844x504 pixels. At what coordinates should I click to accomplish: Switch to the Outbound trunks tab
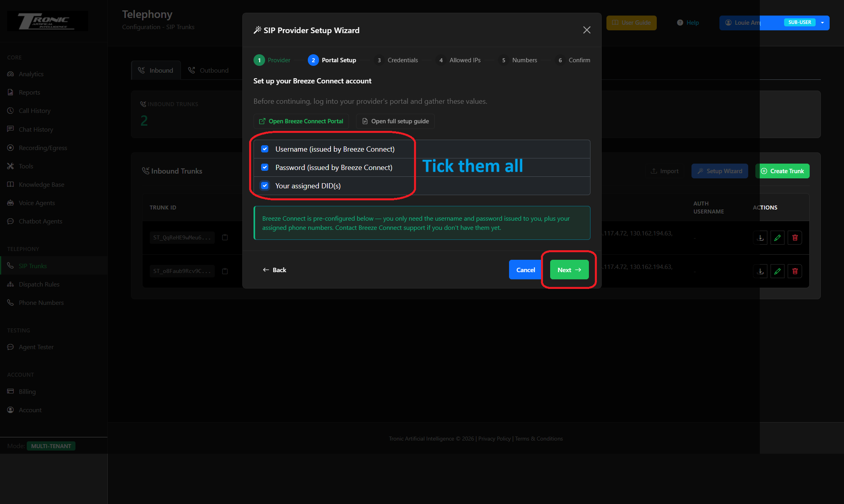tap(208, 70)
